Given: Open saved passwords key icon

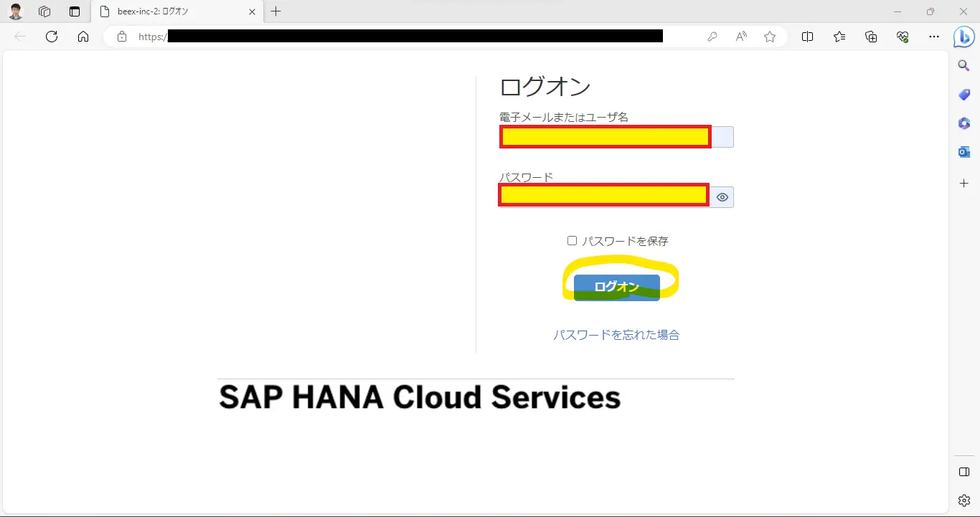Looking at the screenshot, I should pyautogui.click(x=712, y=37).
